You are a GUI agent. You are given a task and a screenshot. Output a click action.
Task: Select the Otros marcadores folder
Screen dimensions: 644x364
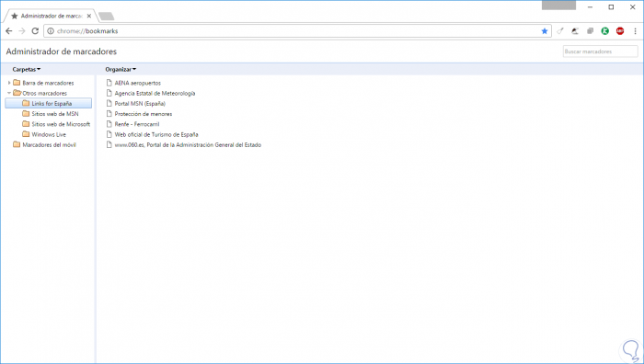(x=44, y=93)
